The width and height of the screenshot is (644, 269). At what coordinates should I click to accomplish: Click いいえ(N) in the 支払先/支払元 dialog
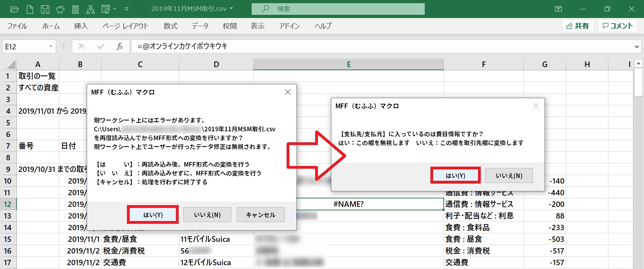click(x=509, y=175)
